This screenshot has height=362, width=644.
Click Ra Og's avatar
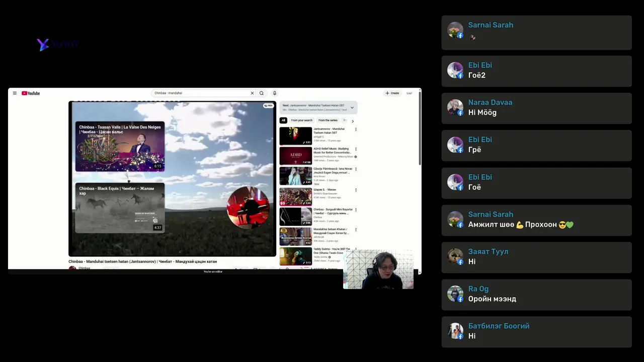[x=455, y=294]
